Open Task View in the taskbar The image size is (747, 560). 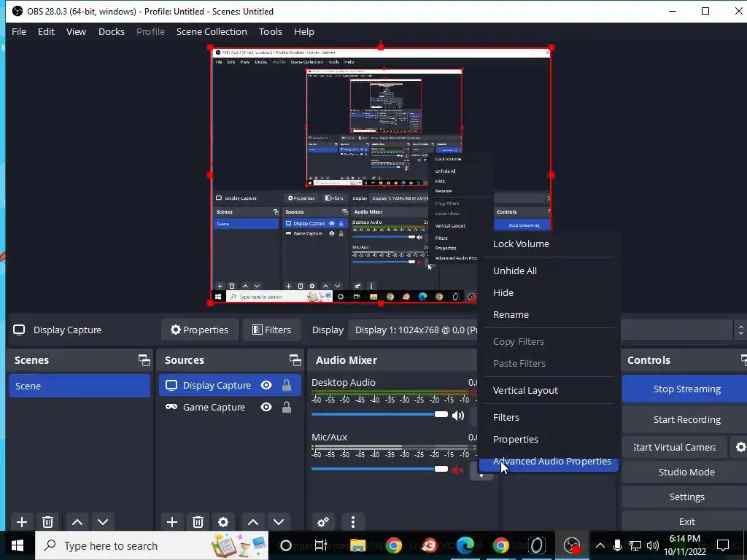click(x=321, y=545)
